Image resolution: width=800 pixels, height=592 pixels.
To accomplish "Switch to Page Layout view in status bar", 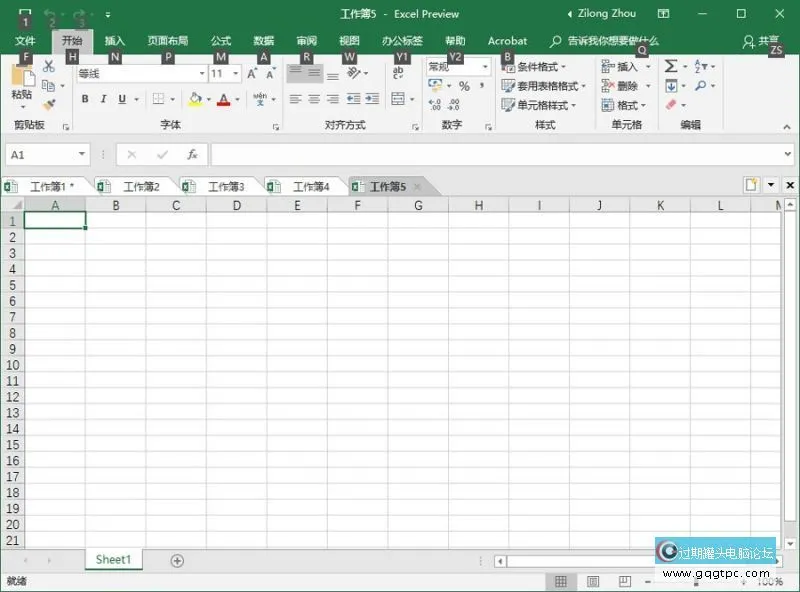I will pos(593,582).
